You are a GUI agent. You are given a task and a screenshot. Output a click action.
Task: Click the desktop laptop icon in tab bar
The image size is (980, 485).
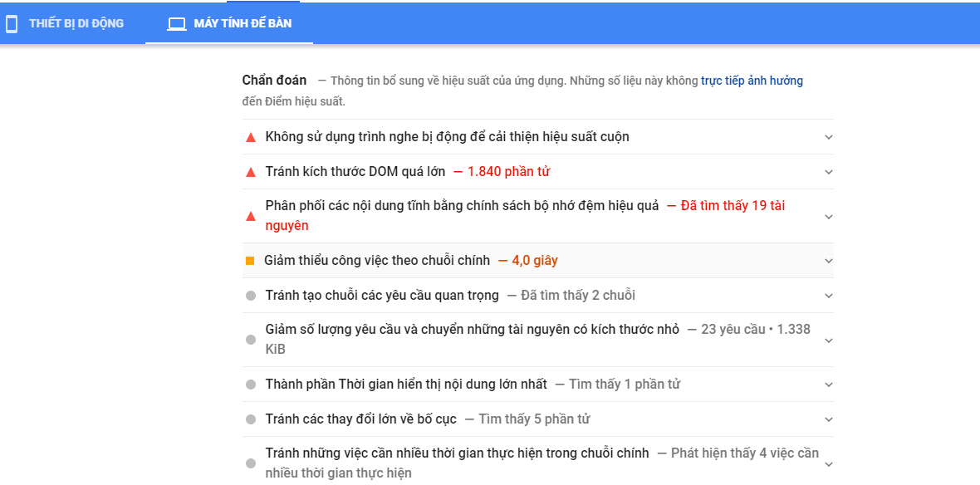[x=177, y=24]
